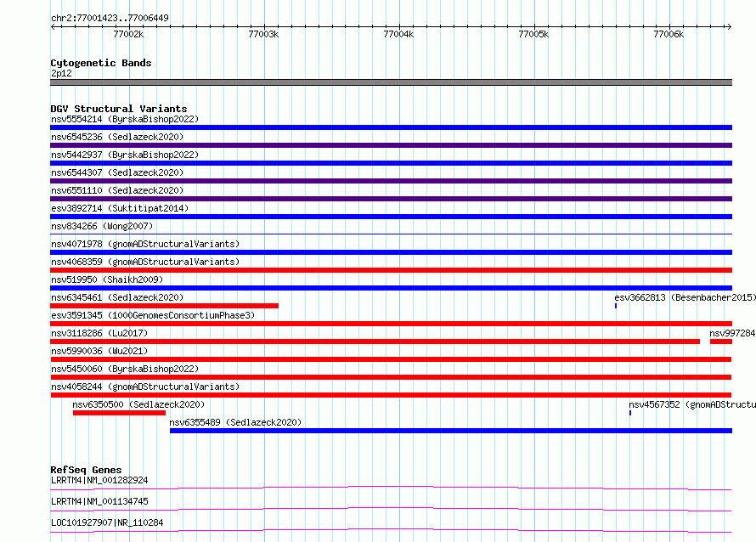
Task: Select the 2p12 band label
Action: [x=61, y=73]
